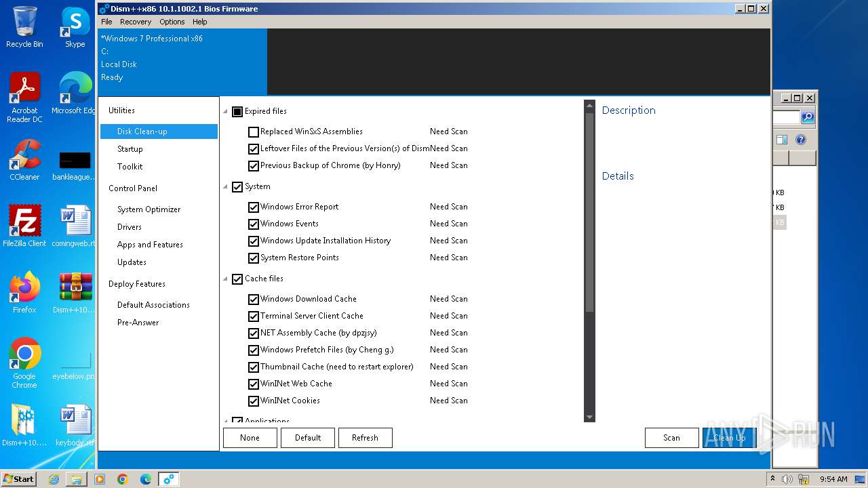
Task: Toggle the Windows Error Report checkbox
Action: point(254,207)
